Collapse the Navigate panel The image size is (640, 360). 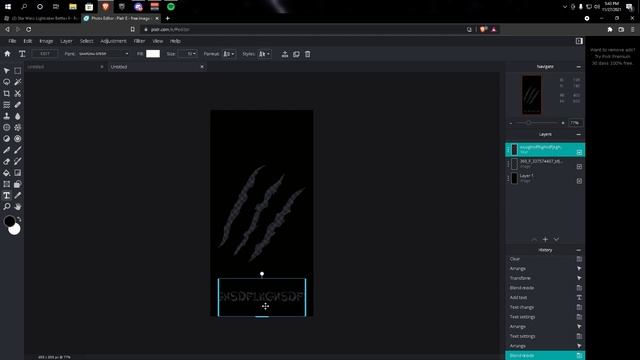pos(578,67)
